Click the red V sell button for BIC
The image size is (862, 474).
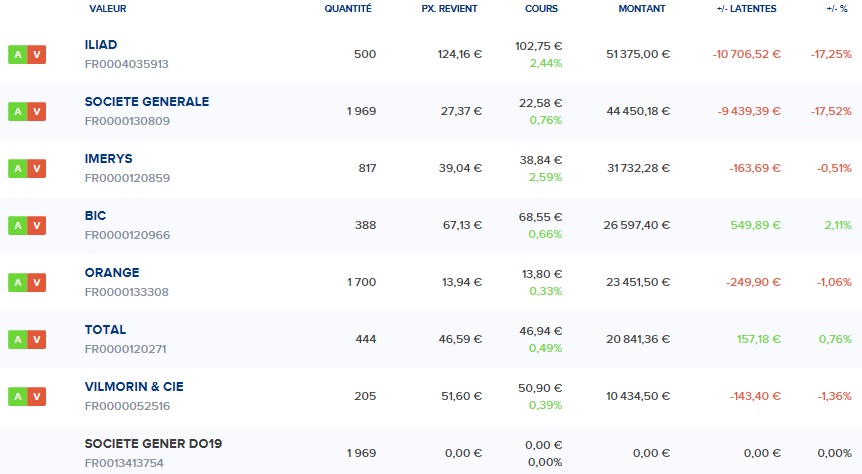point(37,225)
